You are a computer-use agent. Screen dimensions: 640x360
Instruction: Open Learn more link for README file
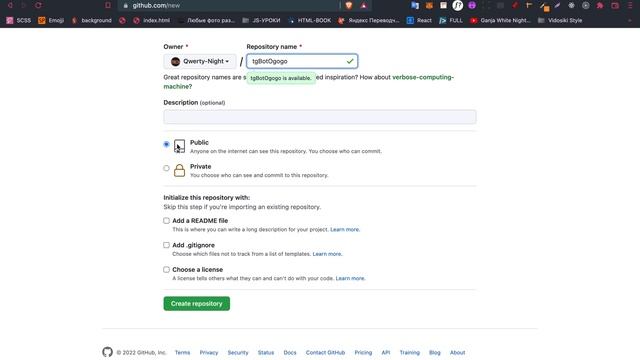345,229
